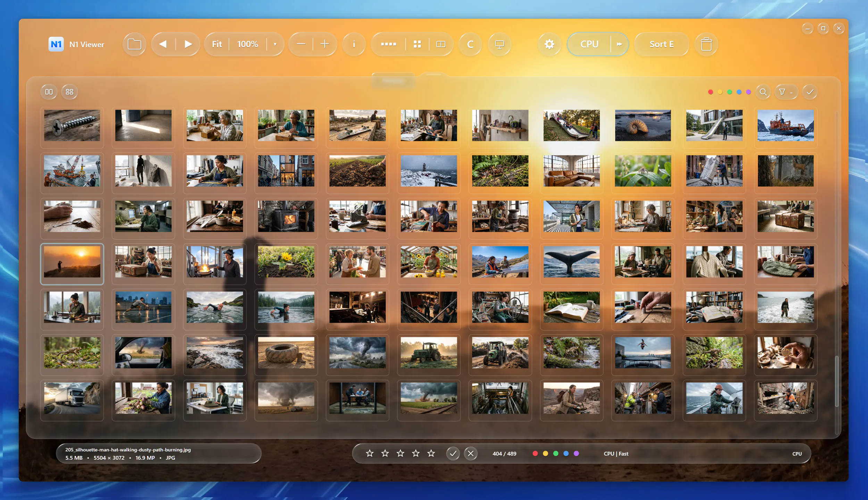Toggle the checkmark select-all button in panel
The image size is (868, 500).
click(x=810, y=92)
